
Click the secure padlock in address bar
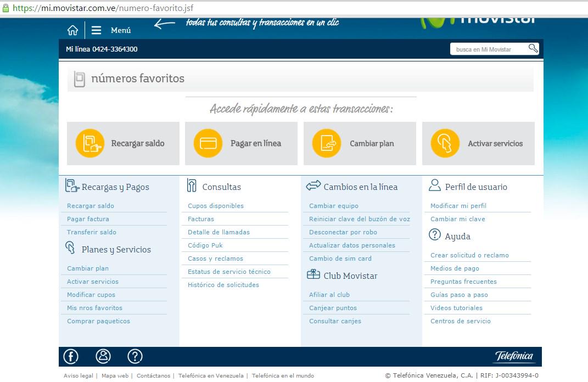[x=5, y=8]
